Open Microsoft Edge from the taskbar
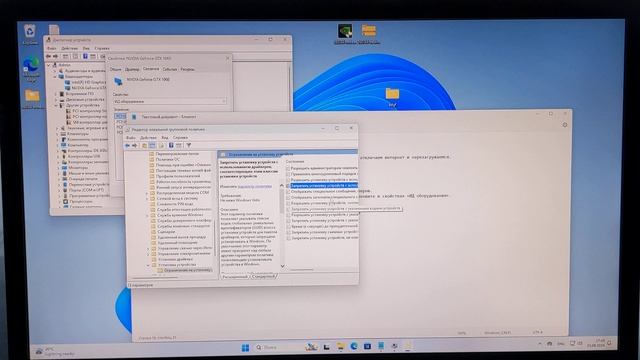This screenshot has height=360, width=640. 354,347
